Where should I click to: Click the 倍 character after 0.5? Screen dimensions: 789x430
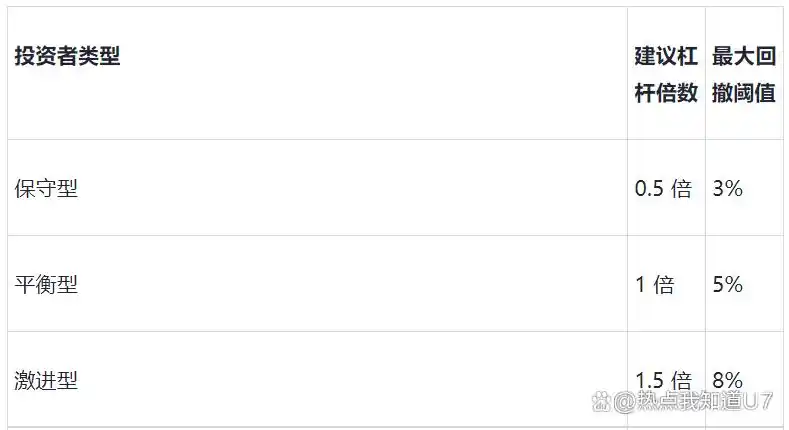coord(681,189)
